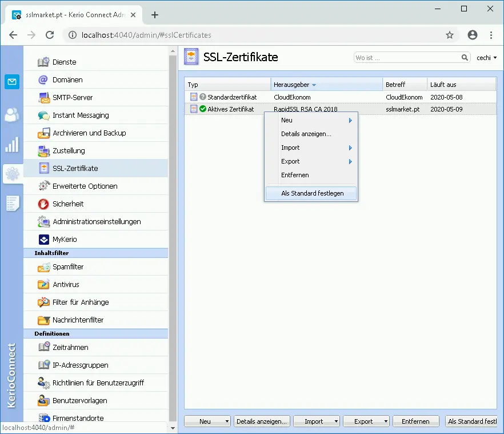Expand the Export submenu in context menu
Screen dimensions: 504x434
click(311, 161)
